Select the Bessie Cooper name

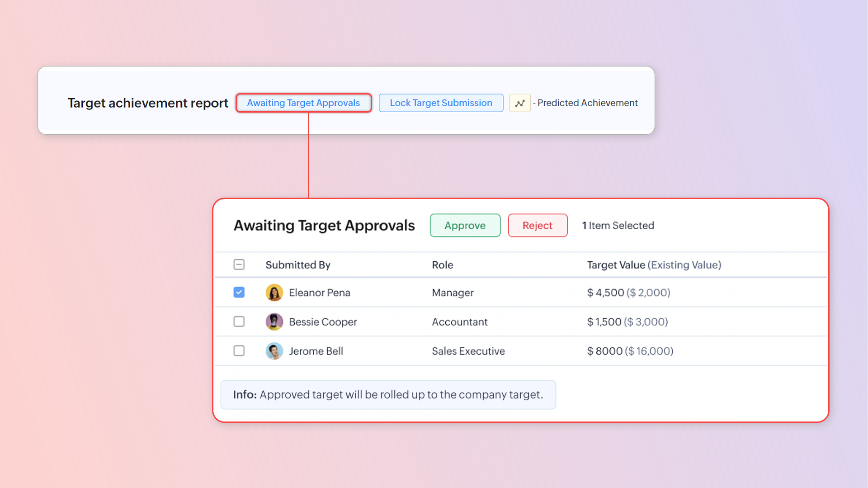[x=323, y=322]
